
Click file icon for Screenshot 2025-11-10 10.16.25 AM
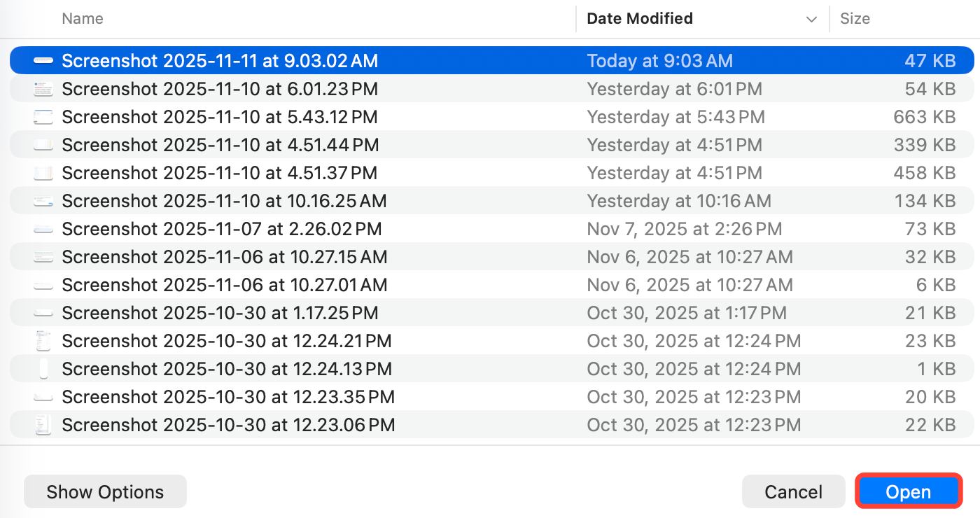[43, 201]
